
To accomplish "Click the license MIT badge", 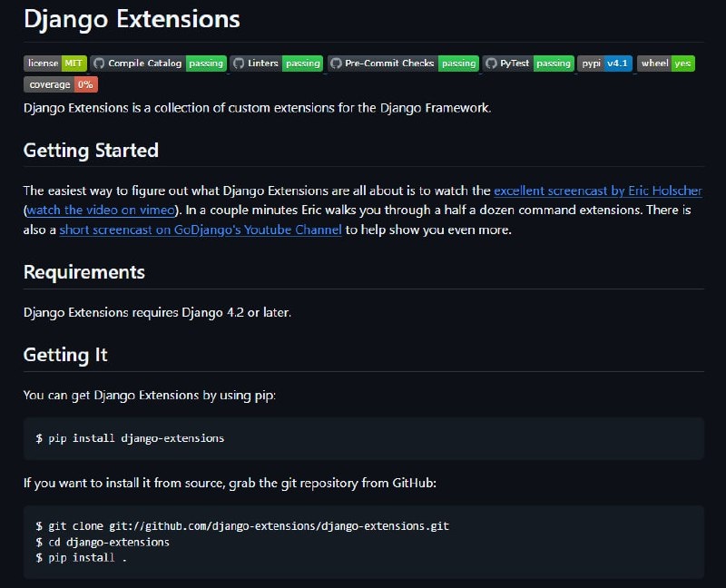I will pyautogui.click(x=55, y=64).
